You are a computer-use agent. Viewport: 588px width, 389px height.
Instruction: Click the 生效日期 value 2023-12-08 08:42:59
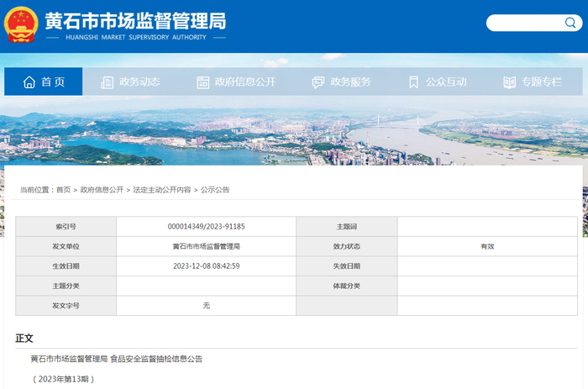(206, 266)
